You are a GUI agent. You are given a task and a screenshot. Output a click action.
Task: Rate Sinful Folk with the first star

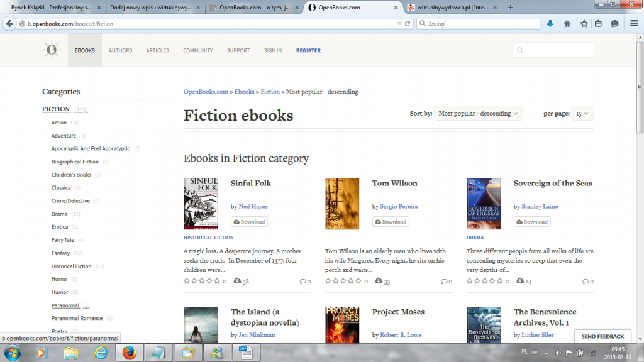point(187,281)
